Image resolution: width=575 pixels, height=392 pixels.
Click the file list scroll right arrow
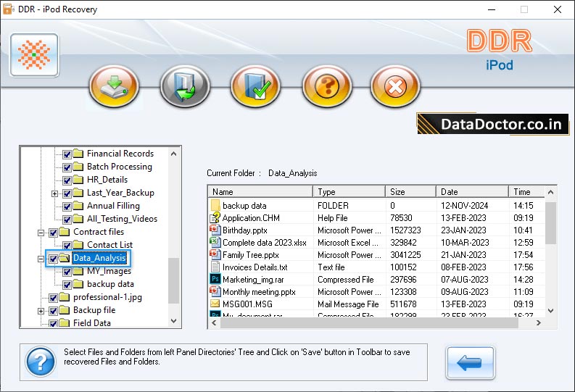(538, 322)
